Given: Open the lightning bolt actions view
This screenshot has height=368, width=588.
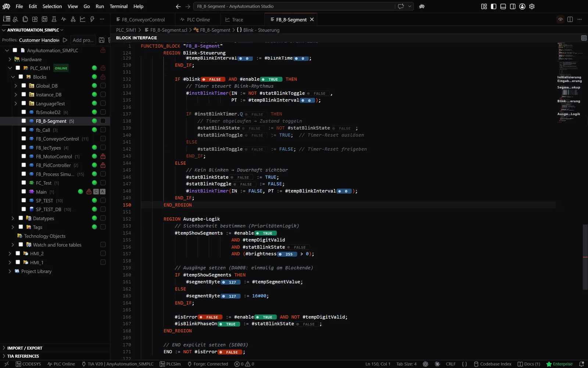Looking at the screenshot, I should click(92, 19).
